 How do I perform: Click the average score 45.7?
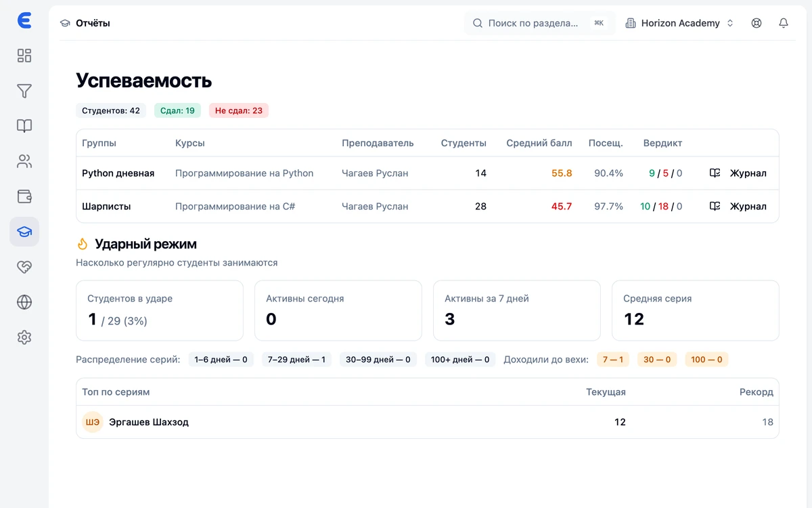click(x=562, y=207)
